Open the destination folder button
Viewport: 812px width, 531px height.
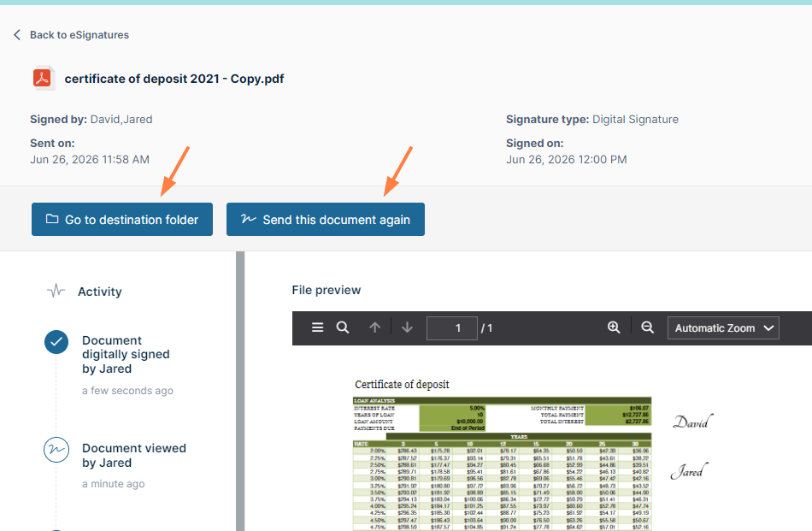coord(122,219)
